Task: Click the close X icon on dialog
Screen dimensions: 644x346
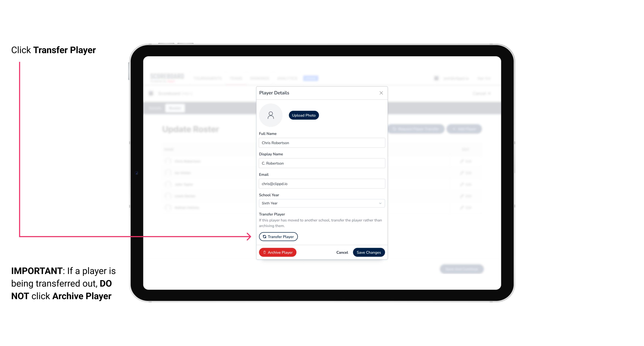Action: coord(381,93)
